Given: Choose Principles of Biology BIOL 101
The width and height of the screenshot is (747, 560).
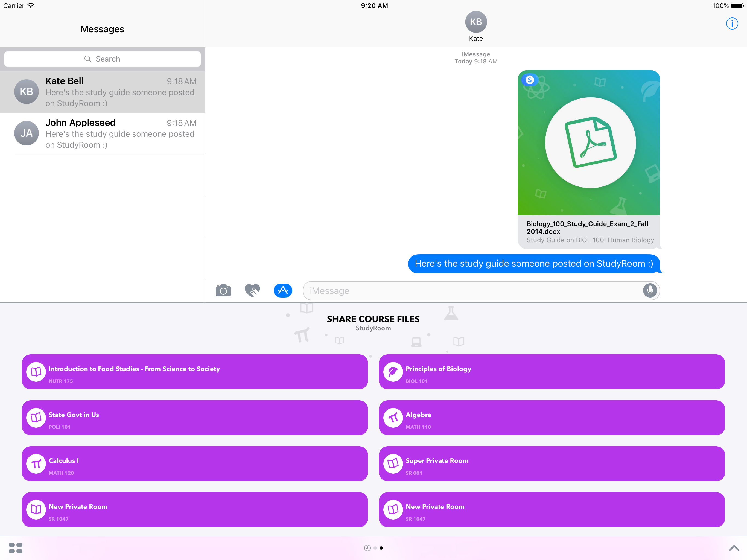Looking at the screenshot, I should pos(552,372).
